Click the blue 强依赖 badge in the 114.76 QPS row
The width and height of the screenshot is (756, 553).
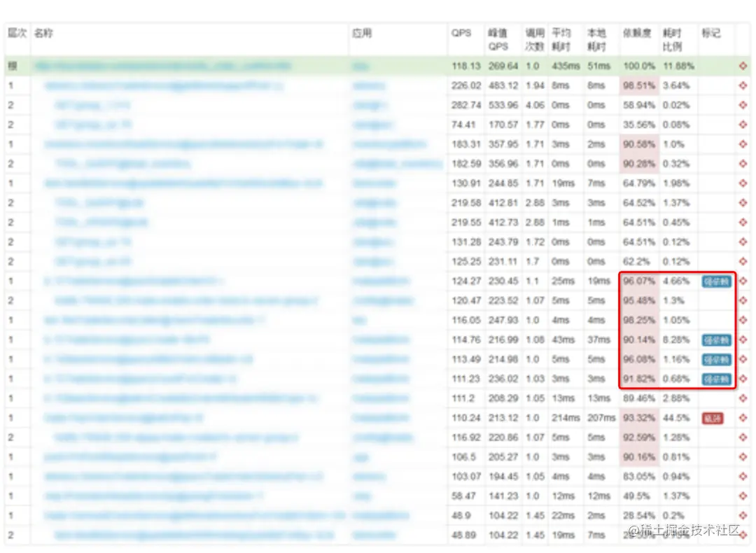pyautogui.click(x=716, y=340)
